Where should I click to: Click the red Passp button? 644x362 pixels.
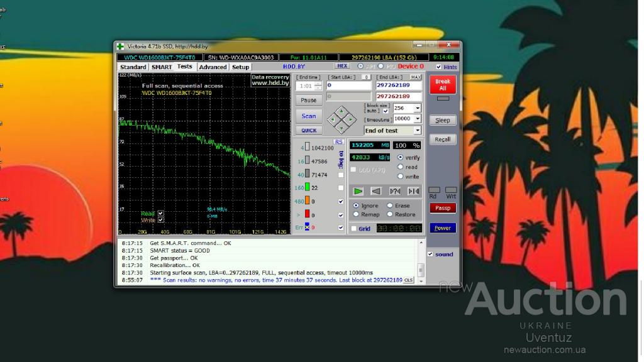click(x=443, y=208)
